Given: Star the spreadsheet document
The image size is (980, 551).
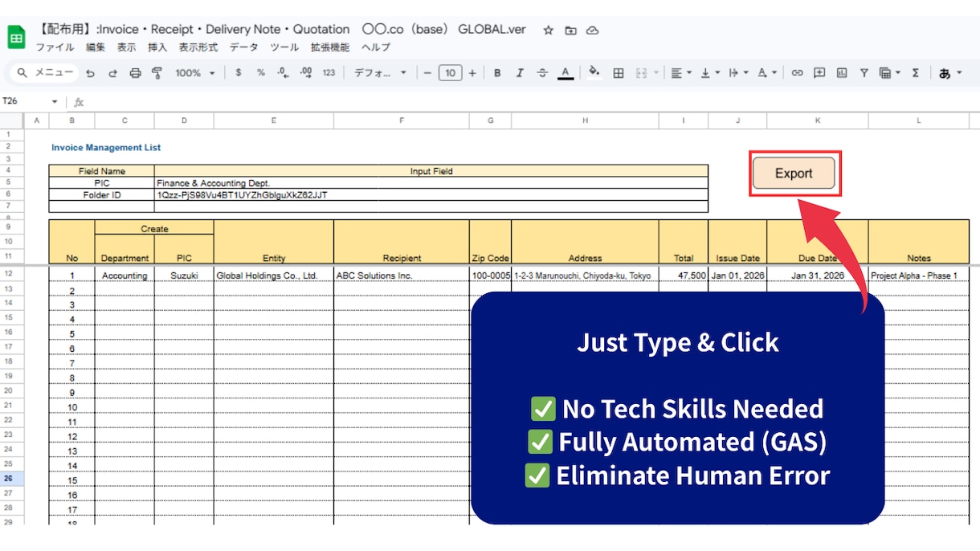Looking at the screenshot, I should coord(549,30).
